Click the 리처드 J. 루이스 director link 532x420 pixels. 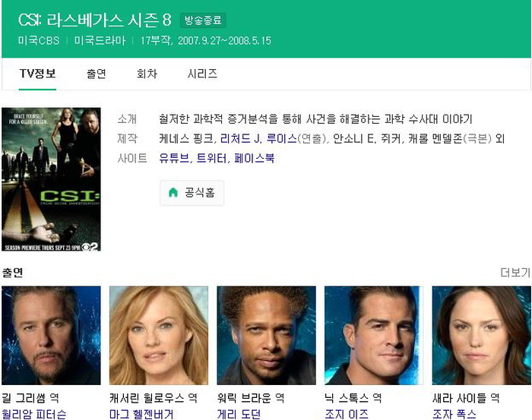click(258, 139)
